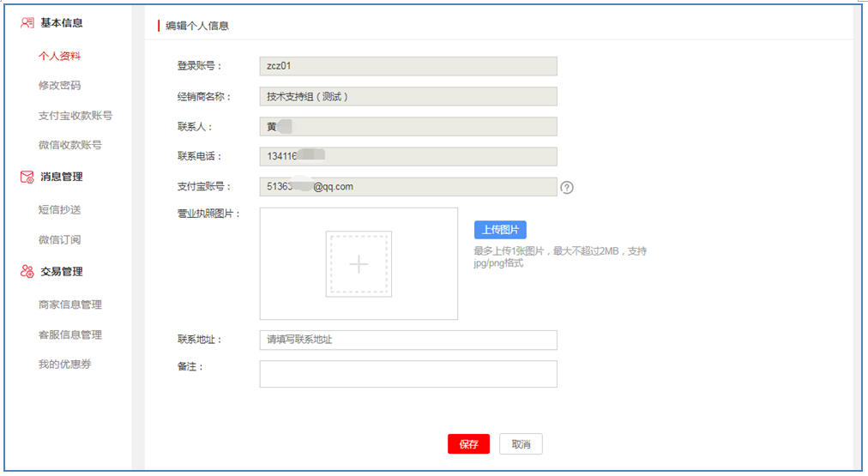The image size is (868, 476).
Task: Open 我的优惠券
Action: tap(65, 365)
